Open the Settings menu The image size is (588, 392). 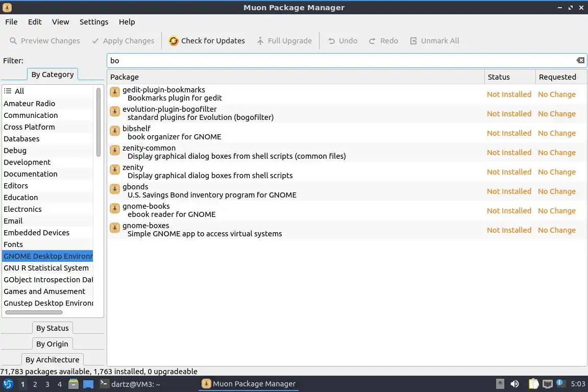click(94, 22)
